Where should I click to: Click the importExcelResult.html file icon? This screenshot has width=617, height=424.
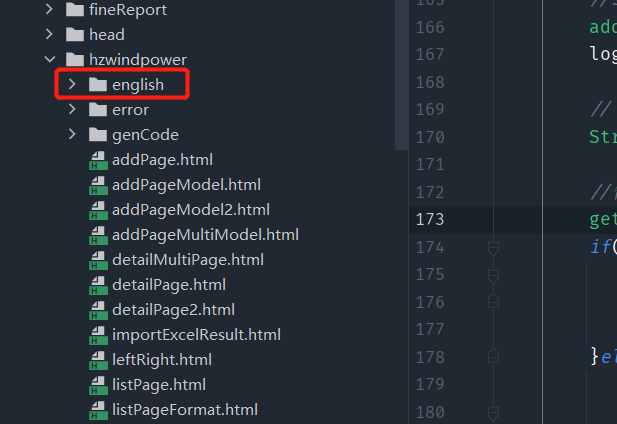(98, 335)
